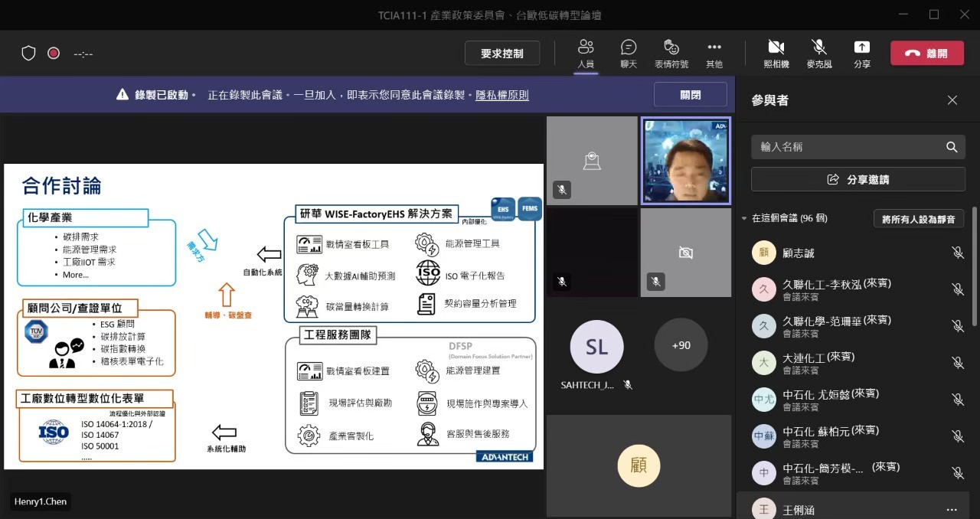
Task: Select the active speaker video tile
Action: click(x=685, y=161)
